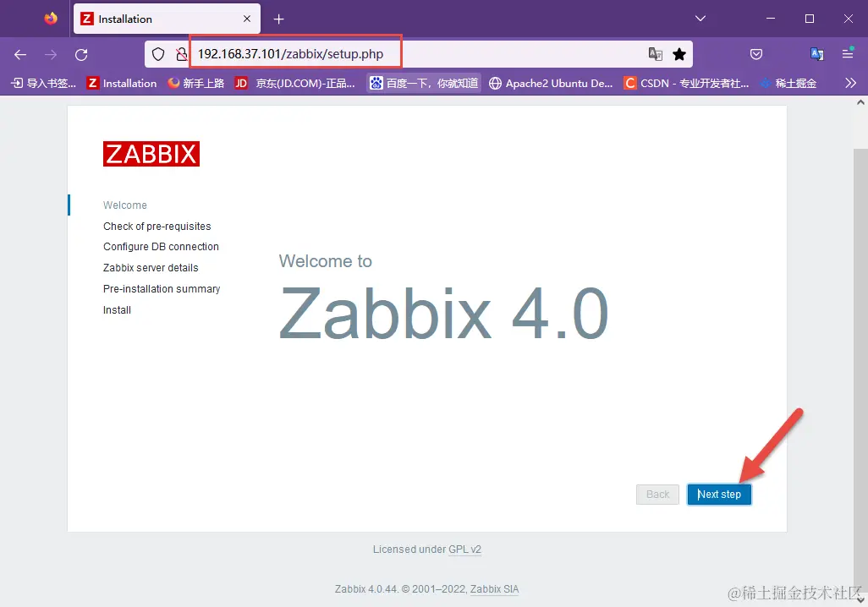Go back to previous page

point(20,54)
